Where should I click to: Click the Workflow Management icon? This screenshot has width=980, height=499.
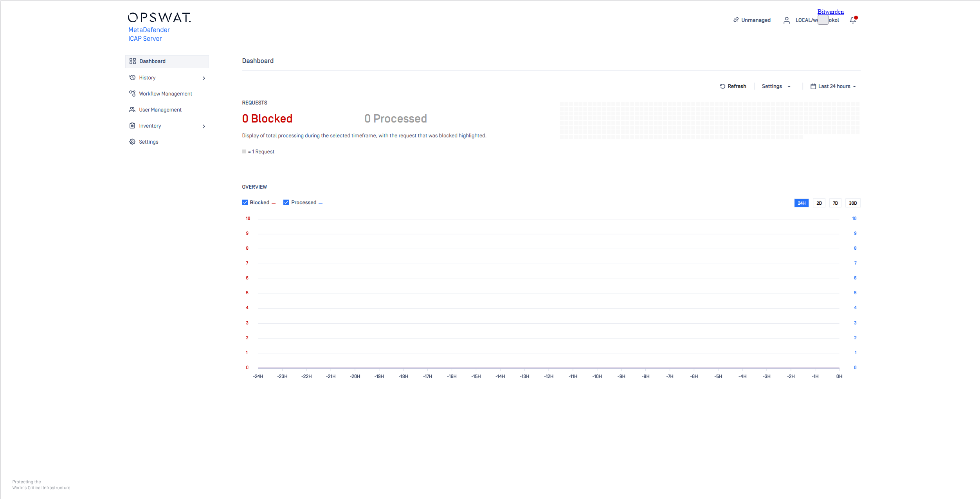[x=133, y=93]
